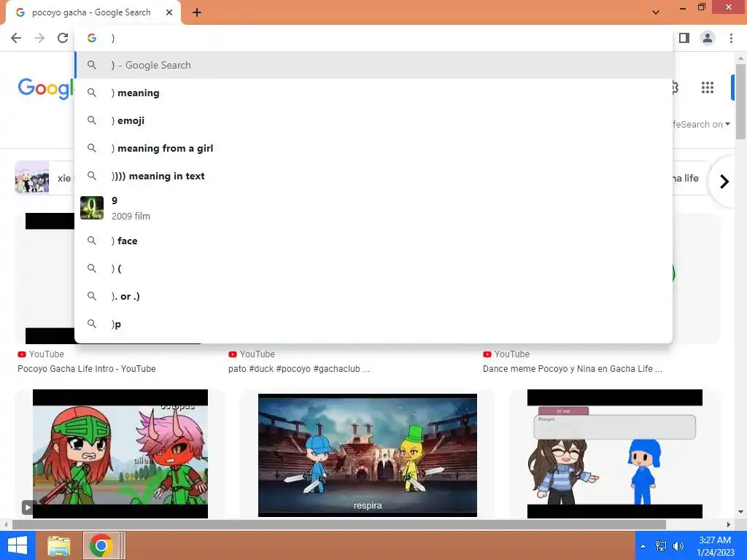Open the SafeSearch on dropdown

coord(701,124)
